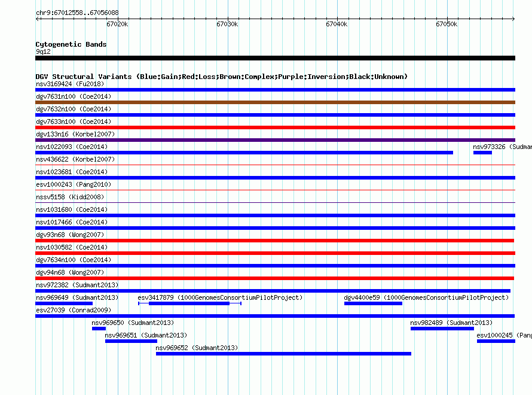Select the esv3417879 variant bar with whiskers
532x395 pixels.
tap(189, 303)
